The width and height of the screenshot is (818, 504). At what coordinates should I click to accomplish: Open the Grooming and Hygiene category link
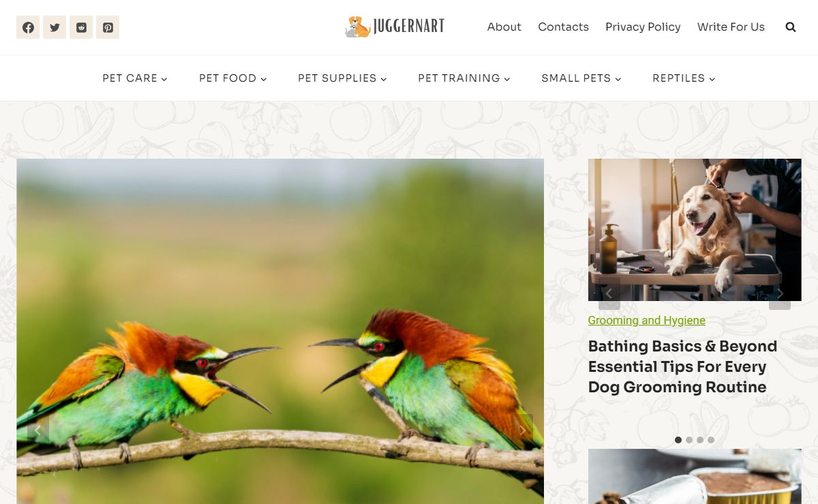point(647,320)
